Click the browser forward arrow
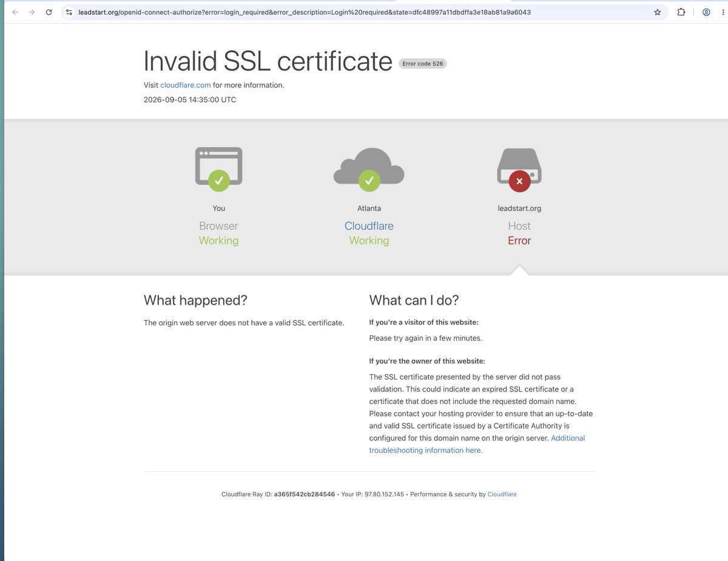728x561 pixels. [32, 12]
